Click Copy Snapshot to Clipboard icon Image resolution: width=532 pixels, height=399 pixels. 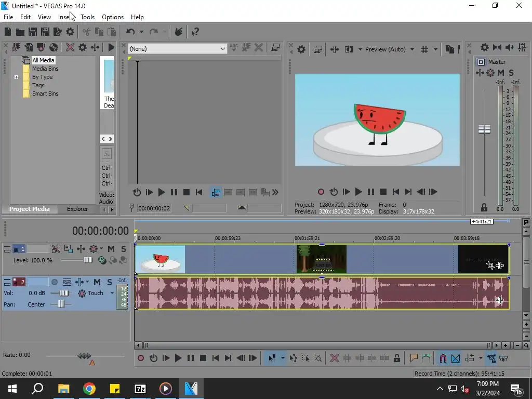click(449, 49)
